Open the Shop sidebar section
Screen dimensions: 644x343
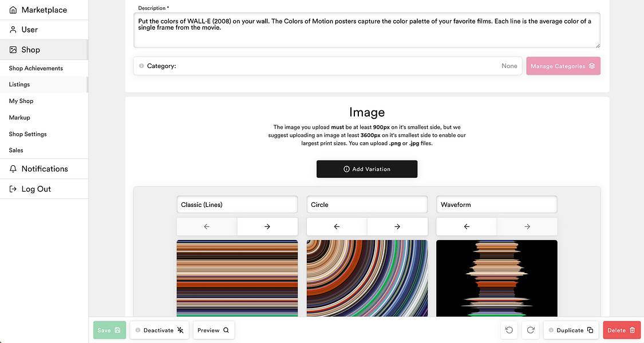(44, 50)
